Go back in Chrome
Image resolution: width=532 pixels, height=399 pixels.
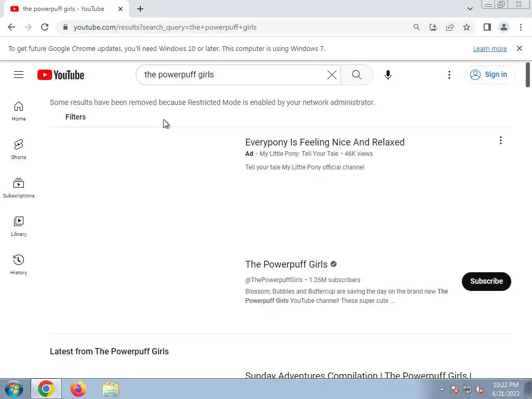click(x=11, y=27)
